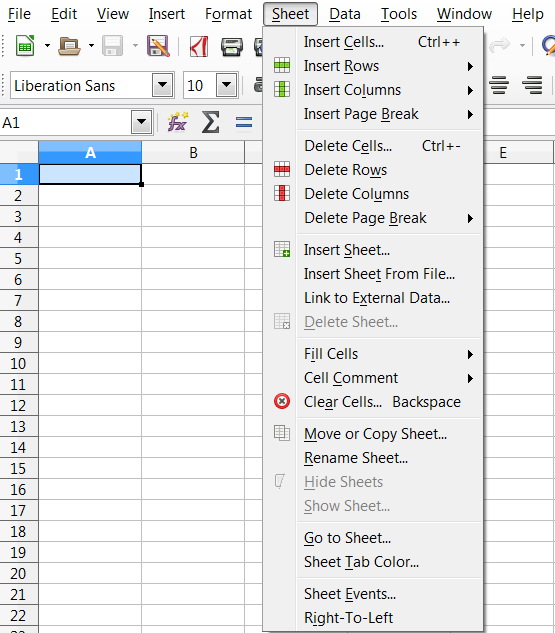Screen dimensions: 555x633
Task: Select the column B header
Action: coord(193,153)
